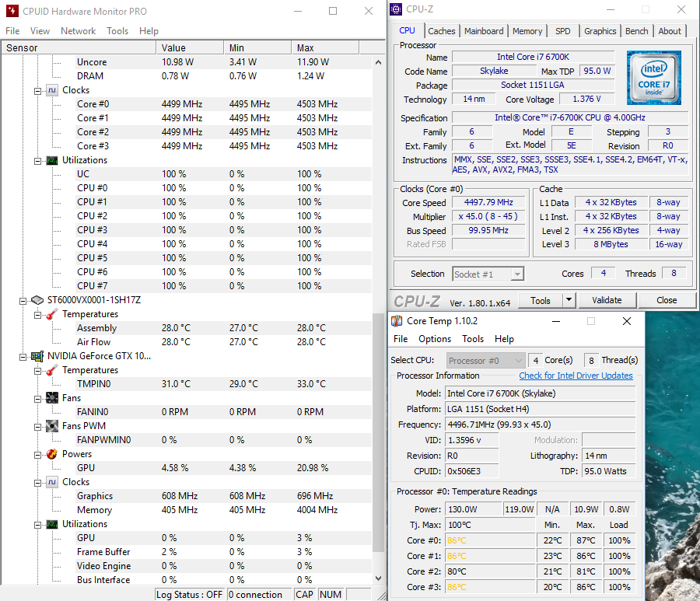700x601 pixels.
Task: Collapse the NVIDIA GeForce GTX tree node
Action: pos(23,356)
